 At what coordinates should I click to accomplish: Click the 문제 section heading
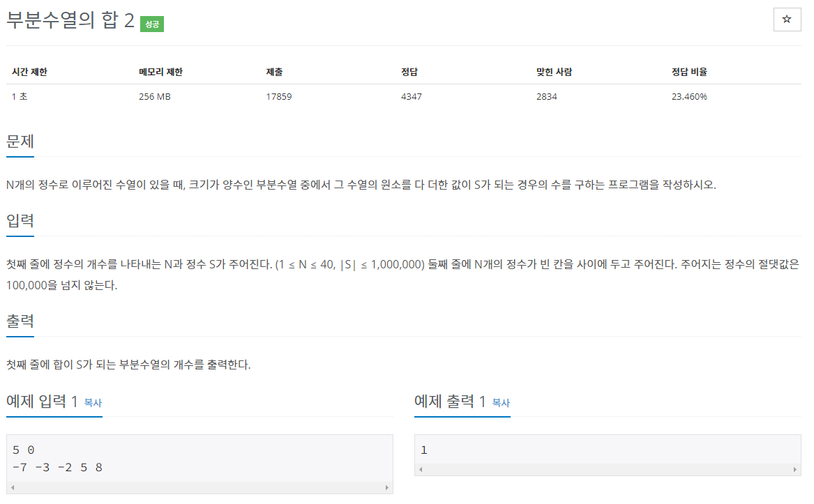tap(20, 142)
